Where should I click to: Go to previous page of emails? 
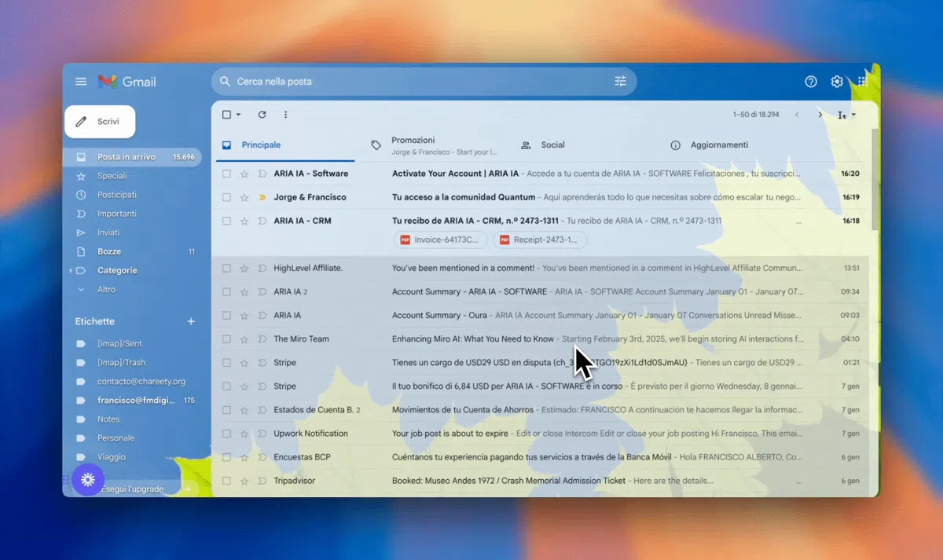tap(797, 115)
